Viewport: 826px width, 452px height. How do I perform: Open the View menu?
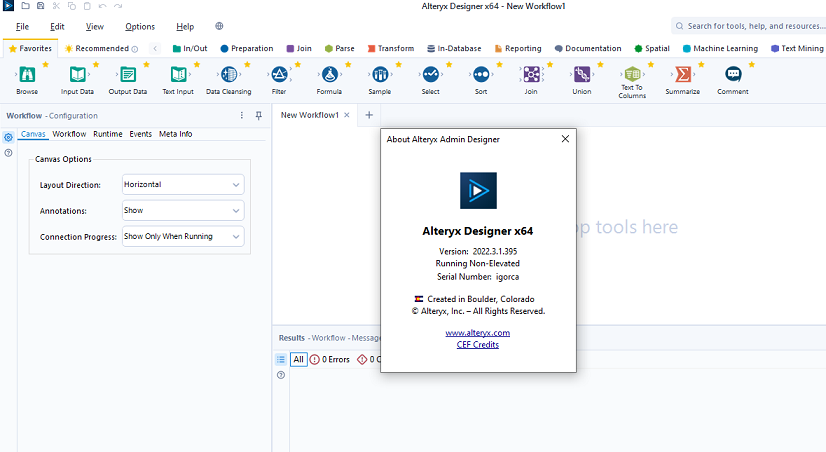95,26
